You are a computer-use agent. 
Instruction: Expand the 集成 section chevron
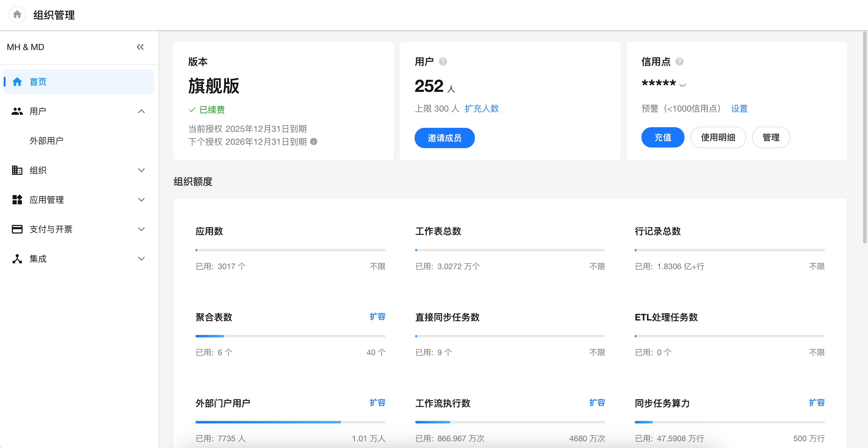pyautogui.click(x=141, y=259)
